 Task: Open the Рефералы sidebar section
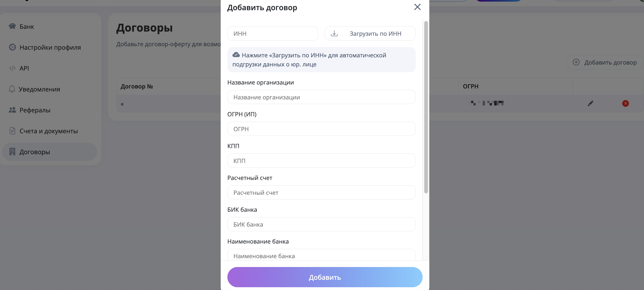coord(35,110)
